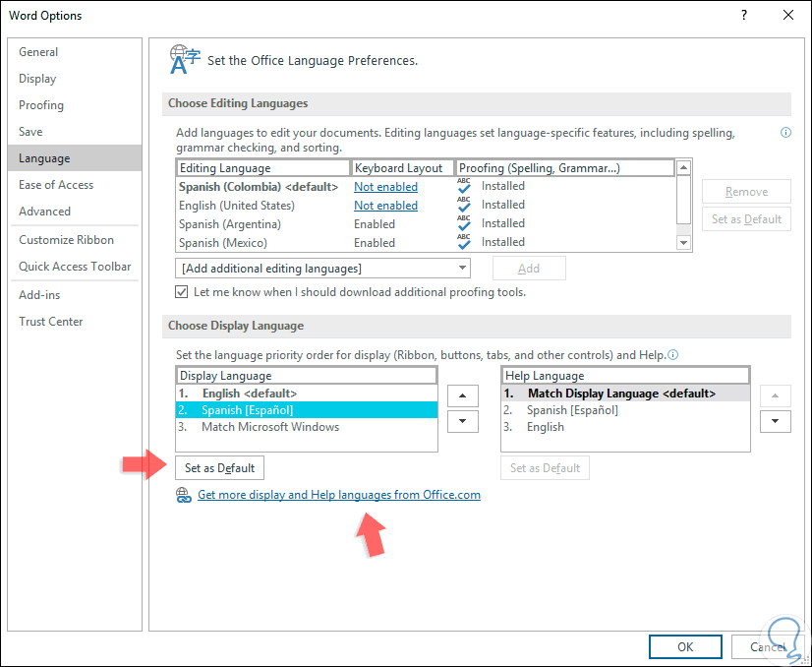Open the Trust Center category

[x=75, y=322]
